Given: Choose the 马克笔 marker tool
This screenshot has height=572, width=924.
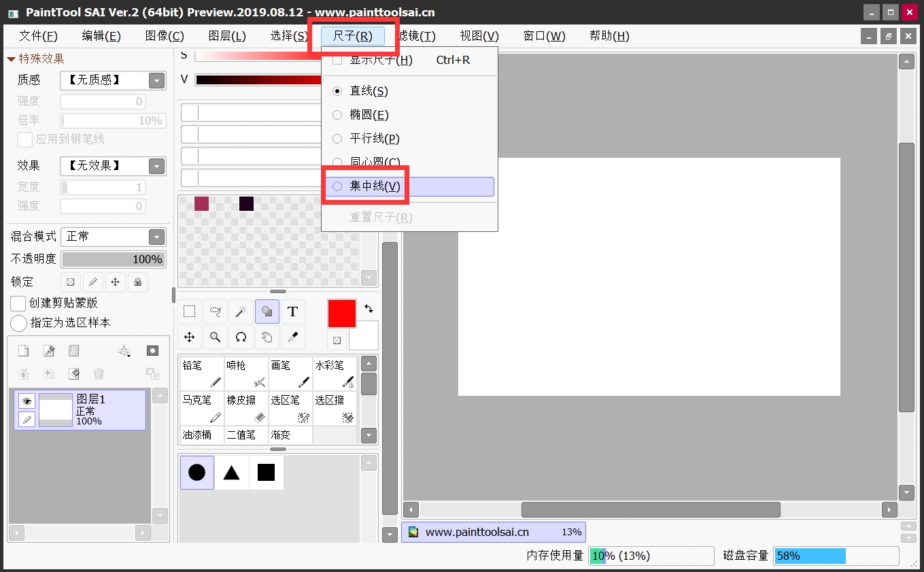Looking at the screenshot, I should click(202, 408).
